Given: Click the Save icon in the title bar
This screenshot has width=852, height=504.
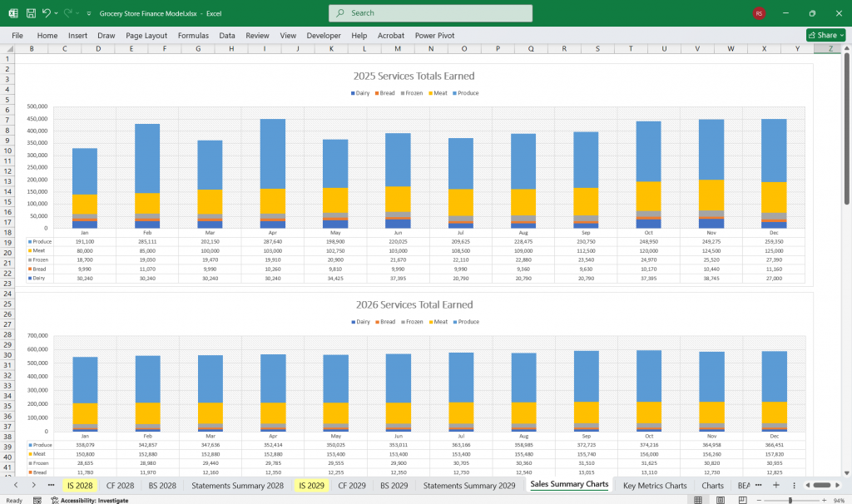Looking at the screenshot, I should click(31, 13).
